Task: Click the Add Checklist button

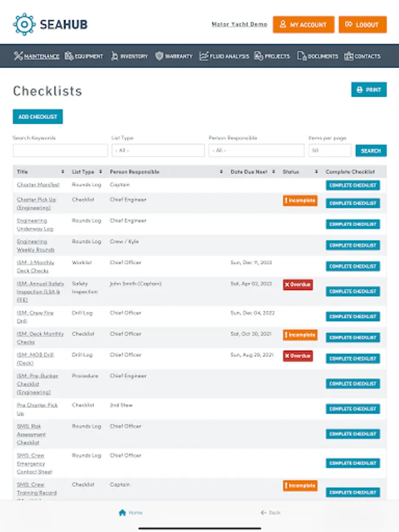Action: [x=38, y=117]
